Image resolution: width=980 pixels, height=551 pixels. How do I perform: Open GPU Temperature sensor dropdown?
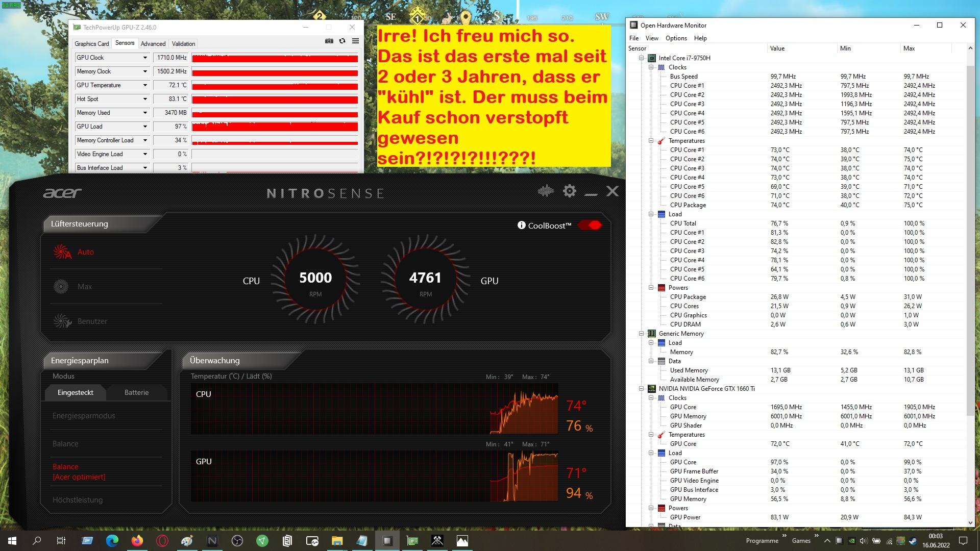pyautogui.click(x=145, y=85)
